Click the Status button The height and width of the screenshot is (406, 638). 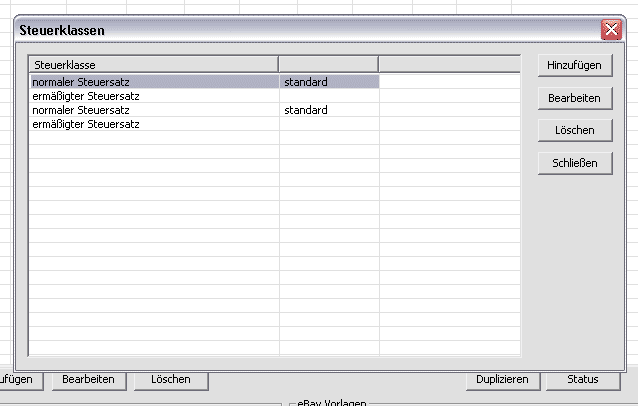582,380
